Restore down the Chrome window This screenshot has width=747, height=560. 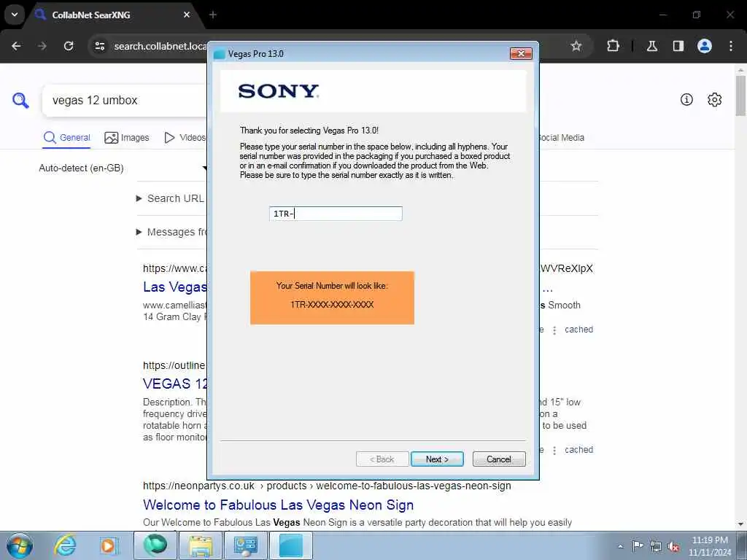point(697,15)
